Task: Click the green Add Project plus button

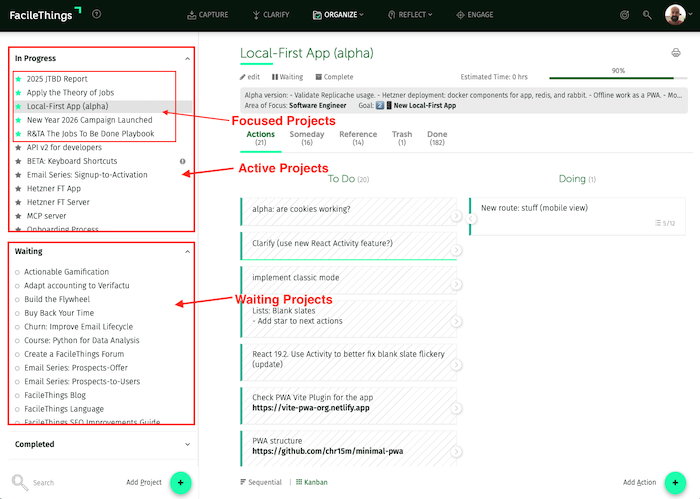Action: pos(181,482)
